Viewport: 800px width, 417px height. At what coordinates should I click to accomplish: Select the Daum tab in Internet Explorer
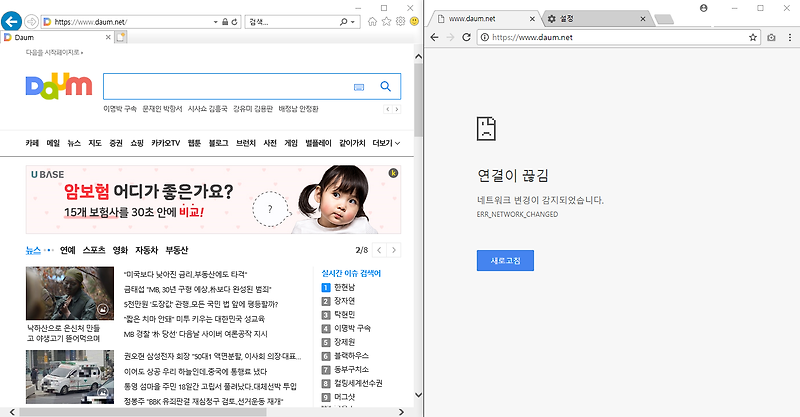click(x=57, y=37)
